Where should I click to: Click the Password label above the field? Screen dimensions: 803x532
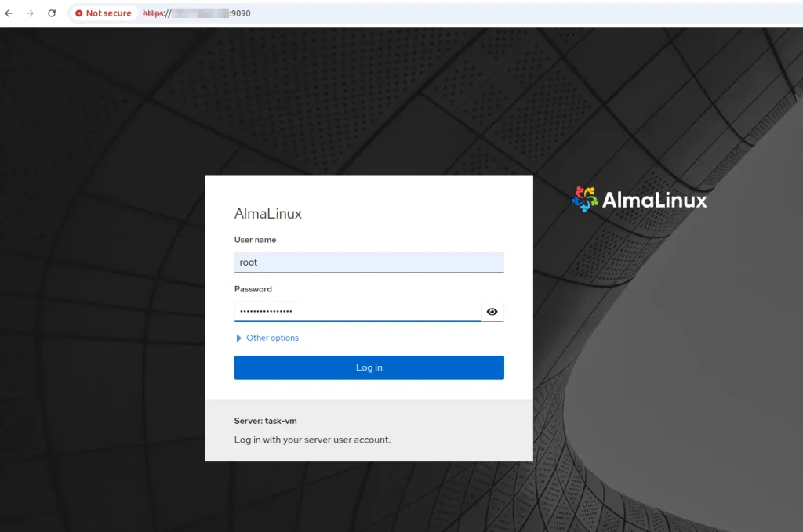(253, 289)
